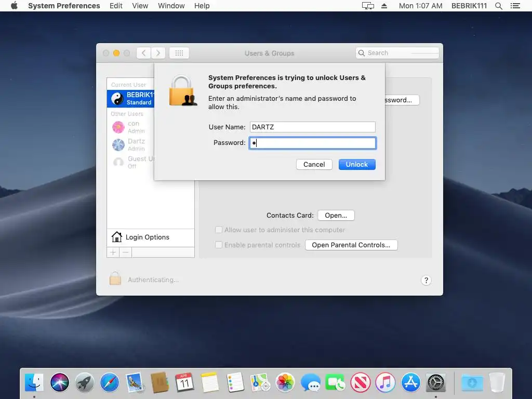Launch Siri from the Dock
Viewport: 532px width, 399px height.
(59, 383)
